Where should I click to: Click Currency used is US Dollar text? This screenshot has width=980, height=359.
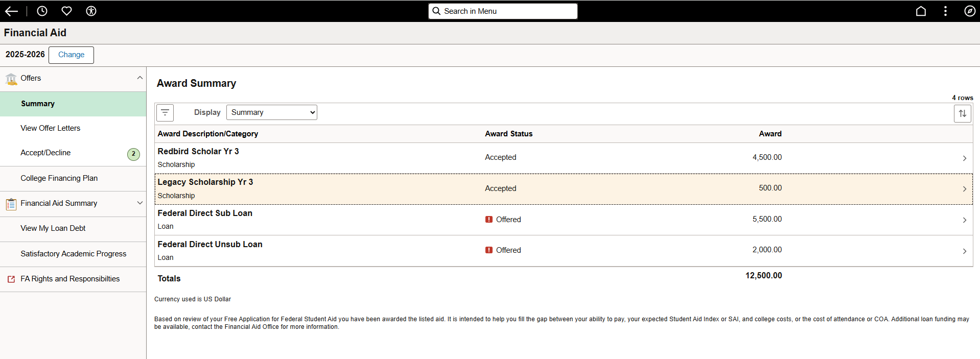[x=193, y=299]
